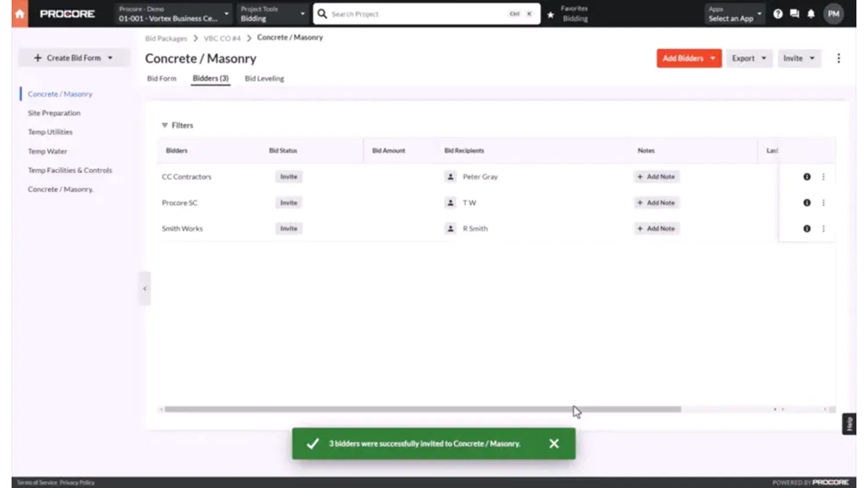Click Invite status for Procore SC
This screenshot has width=868, height=488.
(x=289, y=203)
